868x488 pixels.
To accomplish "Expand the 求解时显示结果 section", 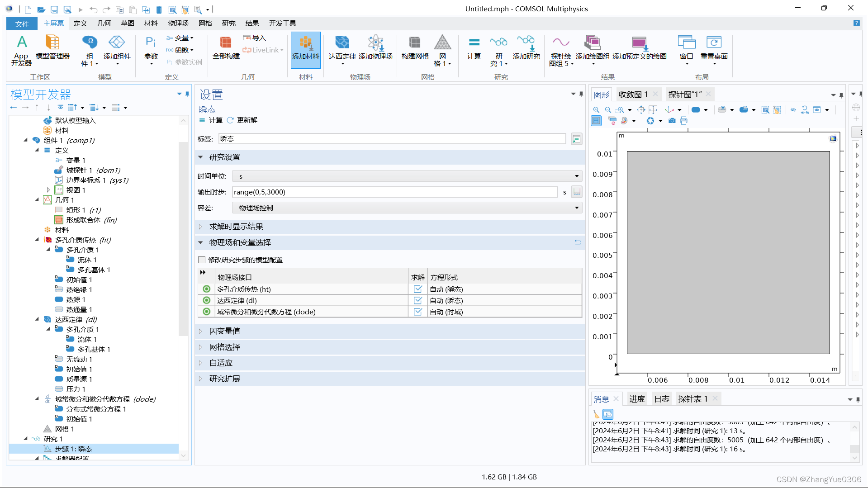I will coord(200,227).
